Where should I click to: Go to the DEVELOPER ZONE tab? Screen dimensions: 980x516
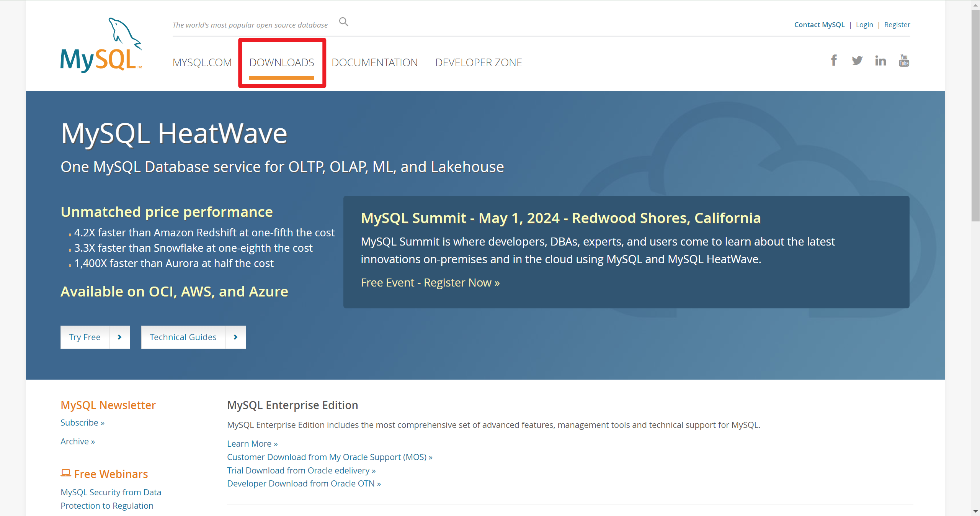(479, 62)
